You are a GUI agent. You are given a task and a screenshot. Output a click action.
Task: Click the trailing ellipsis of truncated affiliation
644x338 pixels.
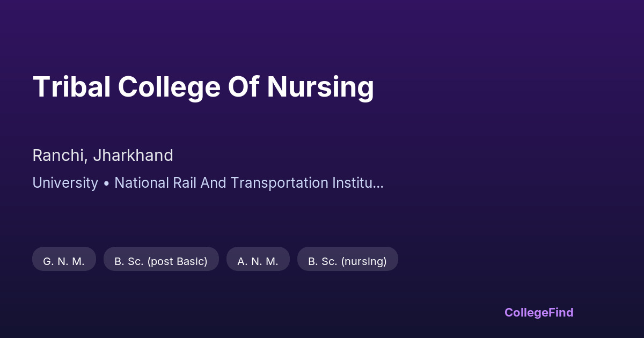click(x=378, y=184)
